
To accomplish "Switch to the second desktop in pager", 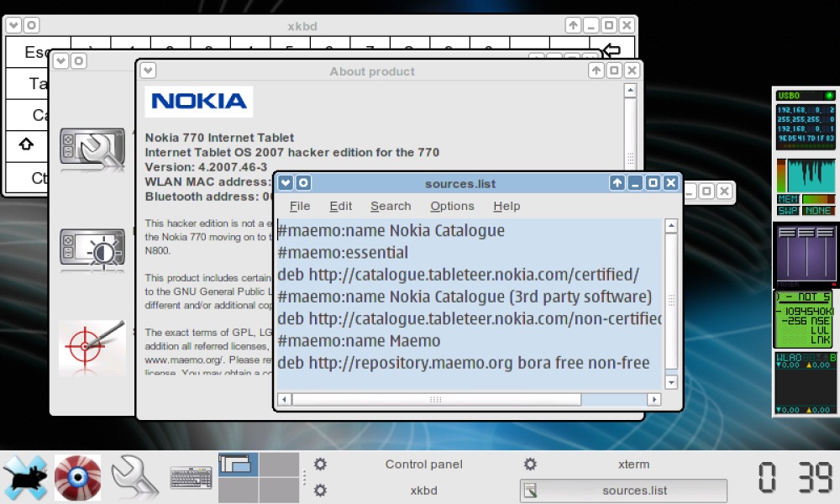I will pos(279,465).
